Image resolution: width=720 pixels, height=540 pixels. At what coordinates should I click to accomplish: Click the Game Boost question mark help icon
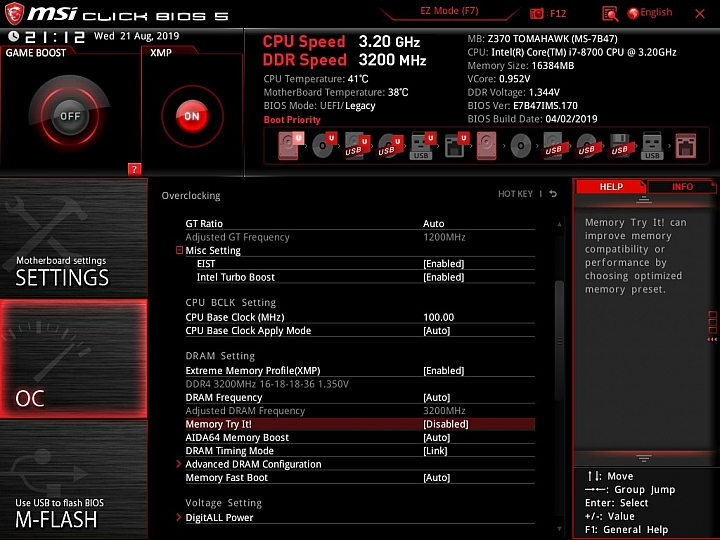[134, 169]
